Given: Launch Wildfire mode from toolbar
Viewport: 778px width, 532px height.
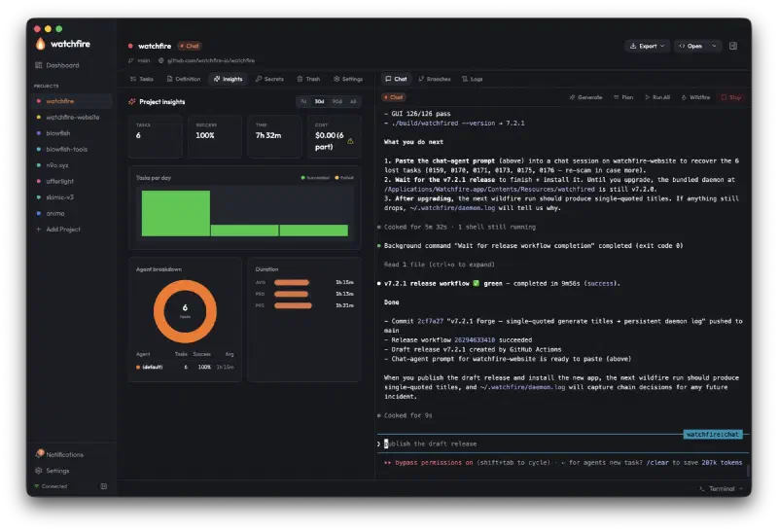Looking at the screenshot, I should click(695, 97).
